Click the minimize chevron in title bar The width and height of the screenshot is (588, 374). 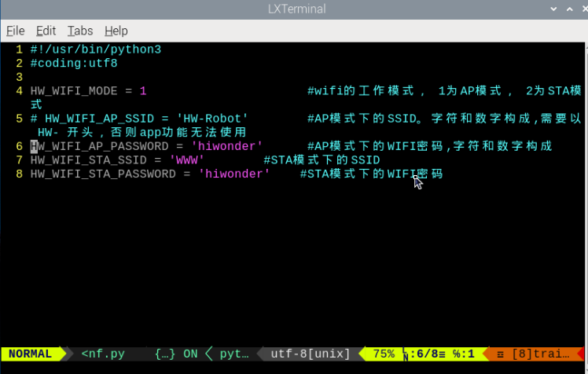[x=553, y=9]
